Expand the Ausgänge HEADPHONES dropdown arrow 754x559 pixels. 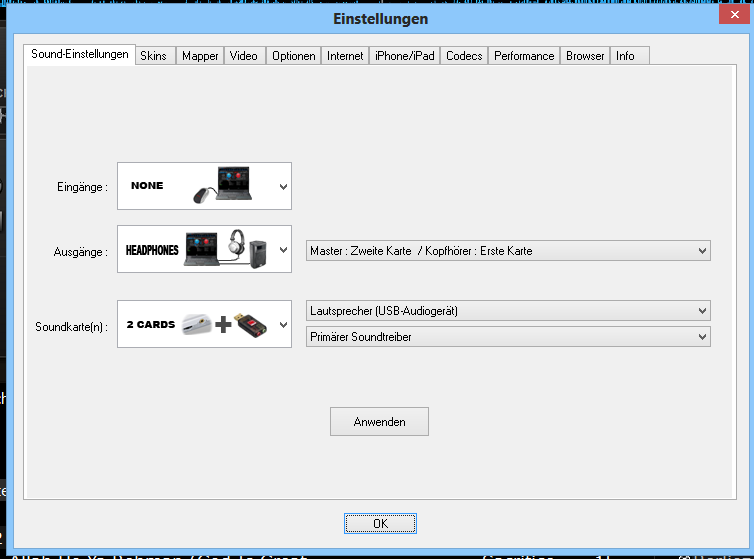coord(283,250)
